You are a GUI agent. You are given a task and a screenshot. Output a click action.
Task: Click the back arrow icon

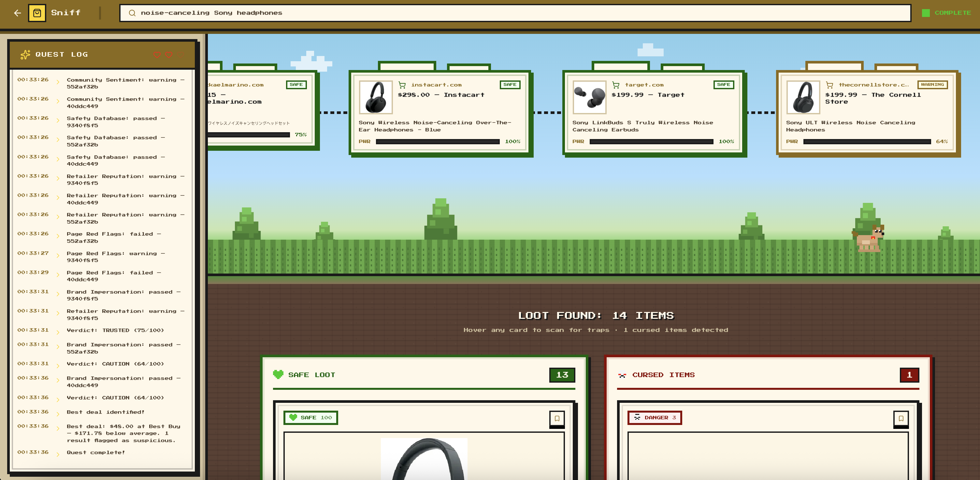pos(18,13)
